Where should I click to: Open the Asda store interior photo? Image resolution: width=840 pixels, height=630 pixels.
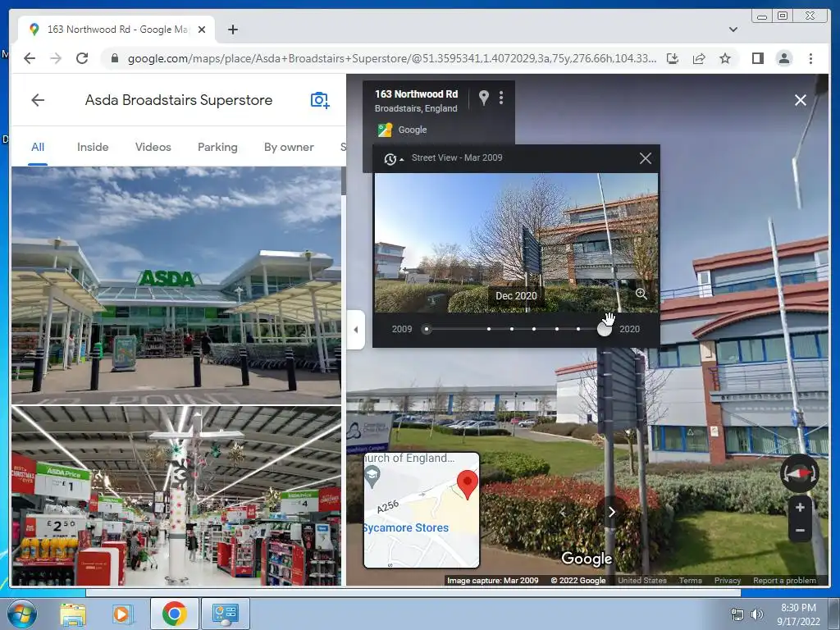176,495
